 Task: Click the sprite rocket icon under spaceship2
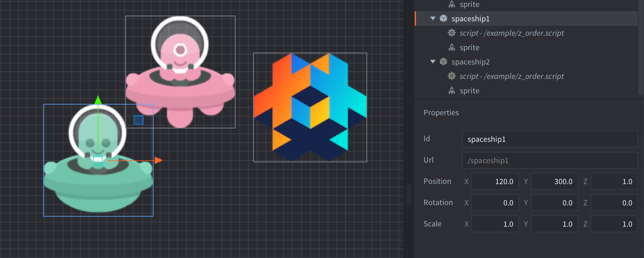pyautogui.click(x=452, y=90)
